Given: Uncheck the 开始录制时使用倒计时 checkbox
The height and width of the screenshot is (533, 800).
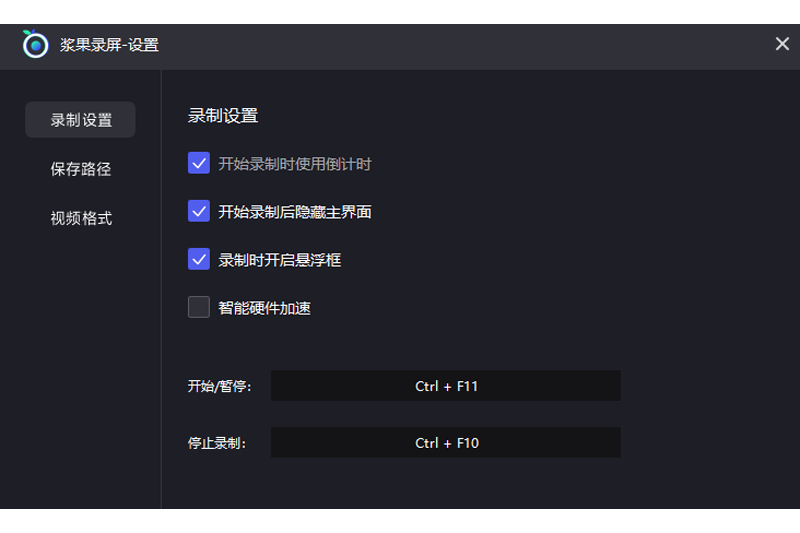Looking at the screenshot, I should click(199, 163).
